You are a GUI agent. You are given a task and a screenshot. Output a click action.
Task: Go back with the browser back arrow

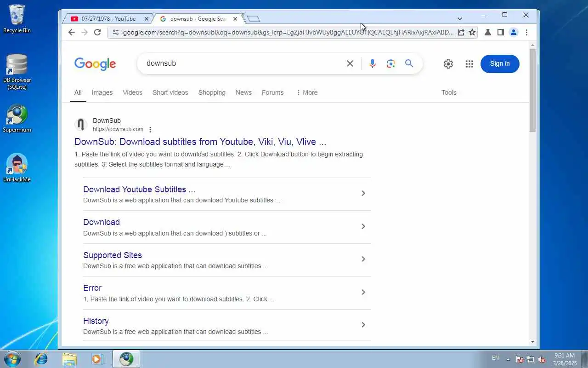[x=71, y=32]
